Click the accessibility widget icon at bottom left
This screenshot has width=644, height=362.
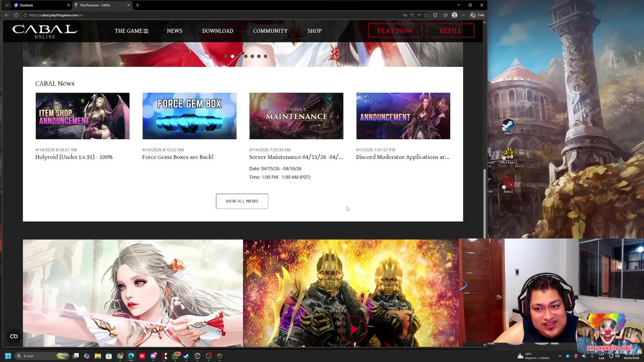14,336
